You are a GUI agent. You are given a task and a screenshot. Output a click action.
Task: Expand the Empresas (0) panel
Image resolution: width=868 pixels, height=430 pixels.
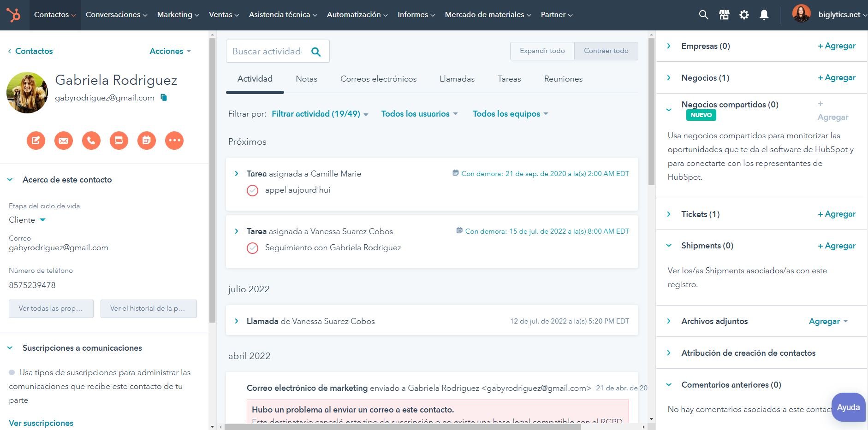(669, 46)
